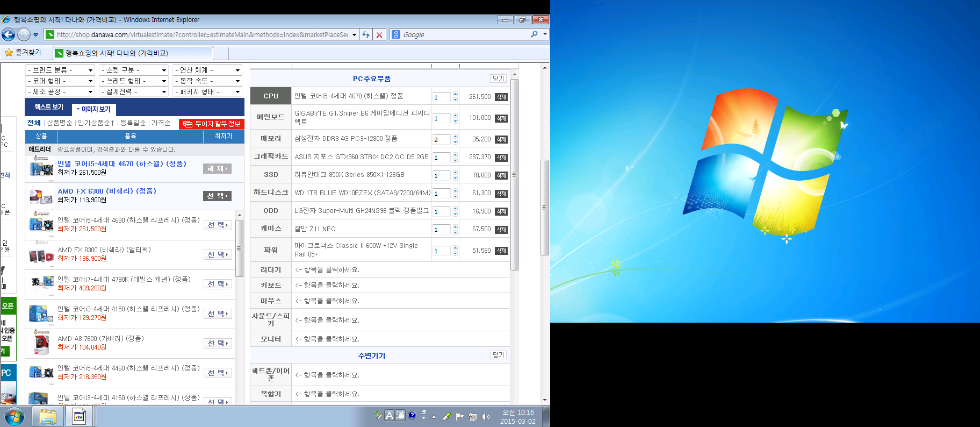The image size is (980, 427).
Task: Open the 설계전력 dropdown
Action: tap(134, 91)
